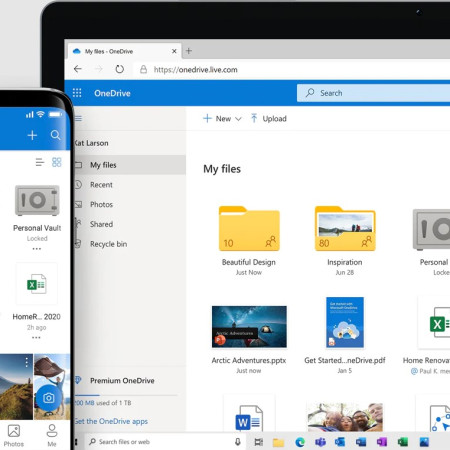Open a new browser tab with the plus
Viewport: 450px width, 450px height.
tap(189, 51)
